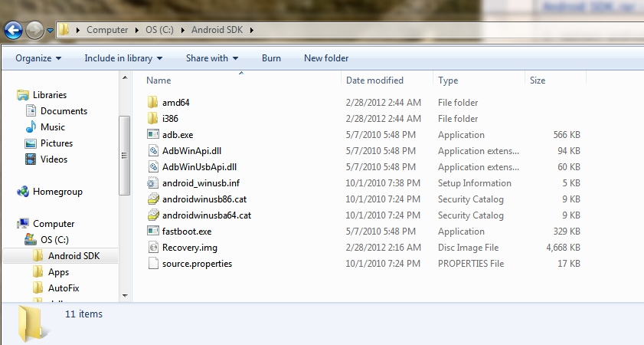644x345 pixels.
Task: Open recent locations dropdown beside navigation arrows
Action: [x=51, y=31]
